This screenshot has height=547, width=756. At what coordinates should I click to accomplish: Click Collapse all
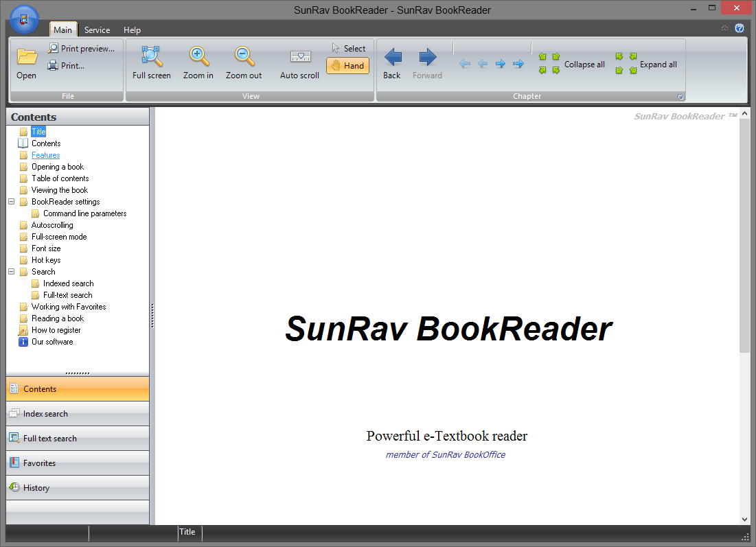[x=572, y=64]
